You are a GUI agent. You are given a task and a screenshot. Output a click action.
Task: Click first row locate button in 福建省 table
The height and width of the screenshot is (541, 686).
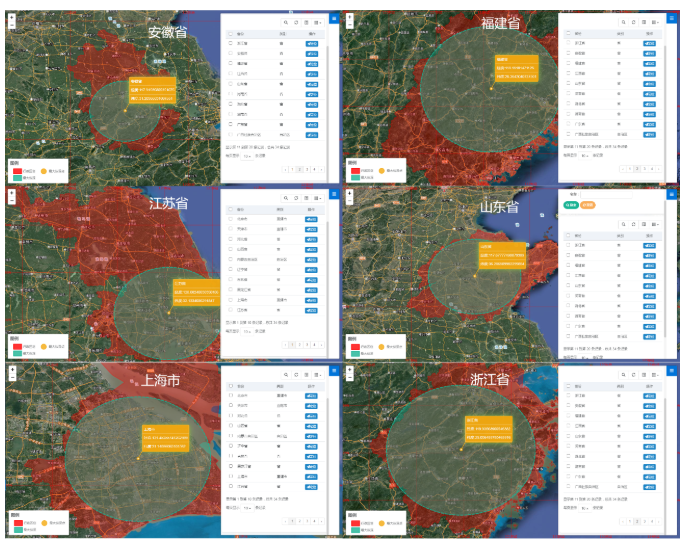pos(649,43)
